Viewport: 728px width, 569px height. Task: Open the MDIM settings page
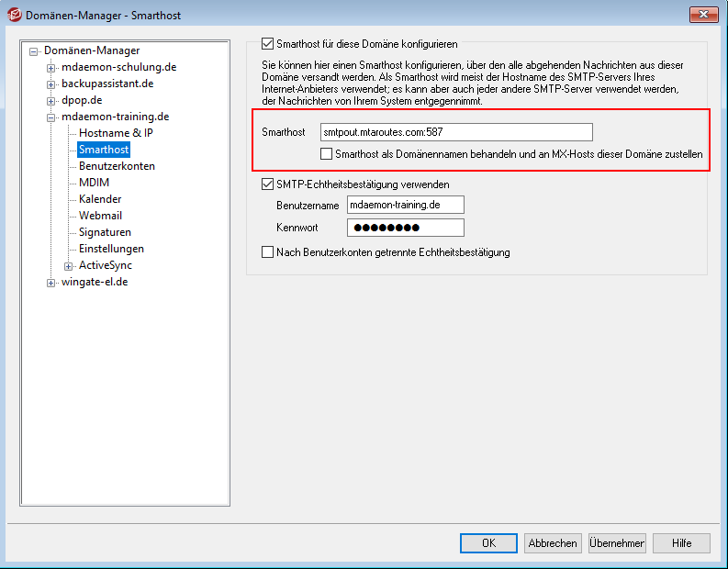(94, 183)
